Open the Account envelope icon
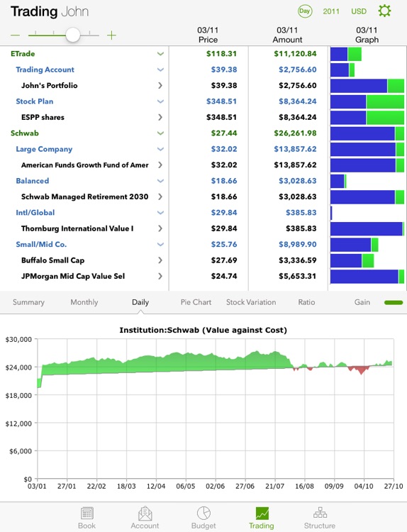The image size is (407, 532). (x=145, y=514)
